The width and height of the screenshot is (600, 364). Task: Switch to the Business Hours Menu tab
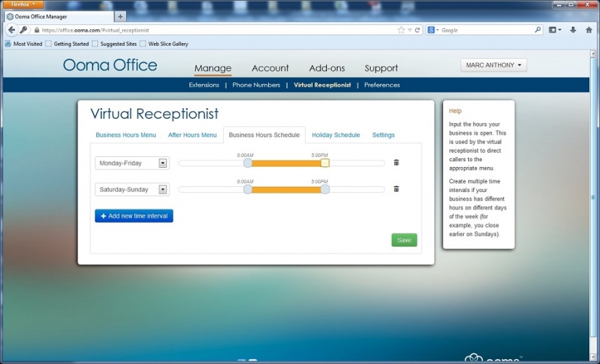[x=126, y=135]
